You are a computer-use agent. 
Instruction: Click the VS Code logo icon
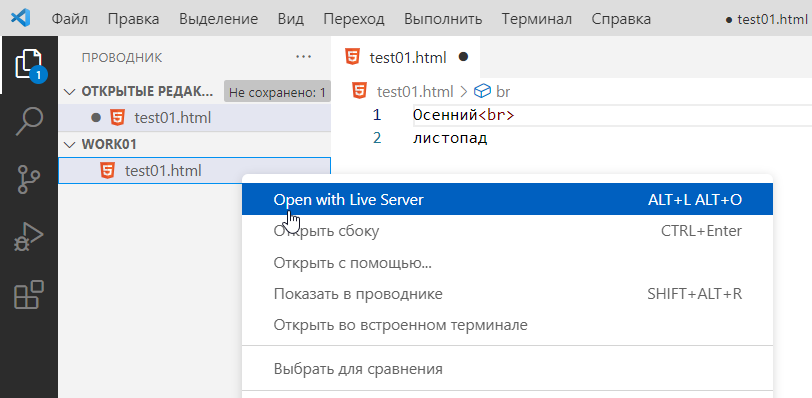[x=21, y=19]
